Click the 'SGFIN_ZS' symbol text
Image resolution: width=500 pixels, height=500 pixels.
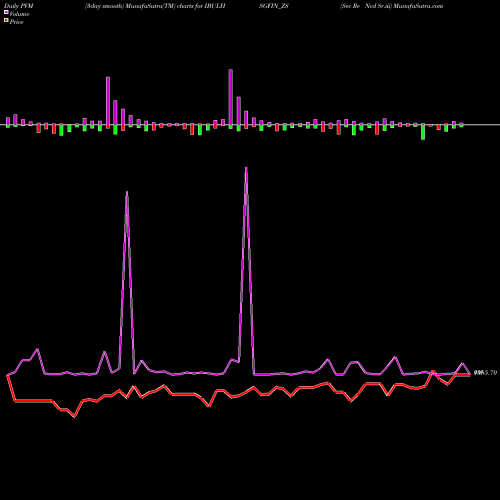274,6
